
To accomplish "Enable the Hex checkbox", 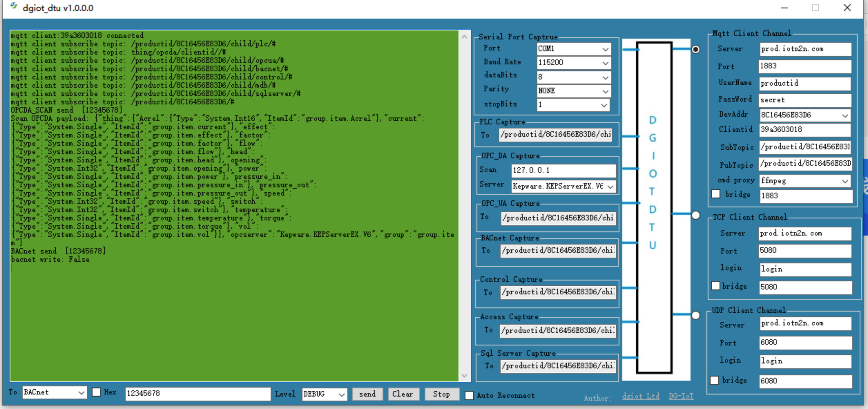I will coord(97,392).
